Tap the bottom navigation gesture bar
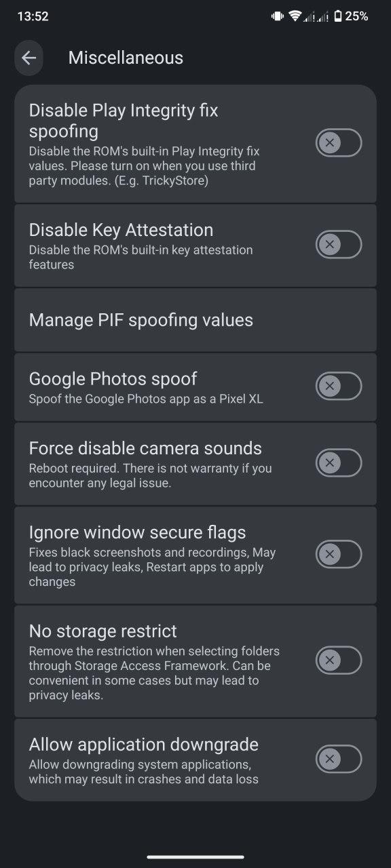The image size is (391, 868). 195,856
